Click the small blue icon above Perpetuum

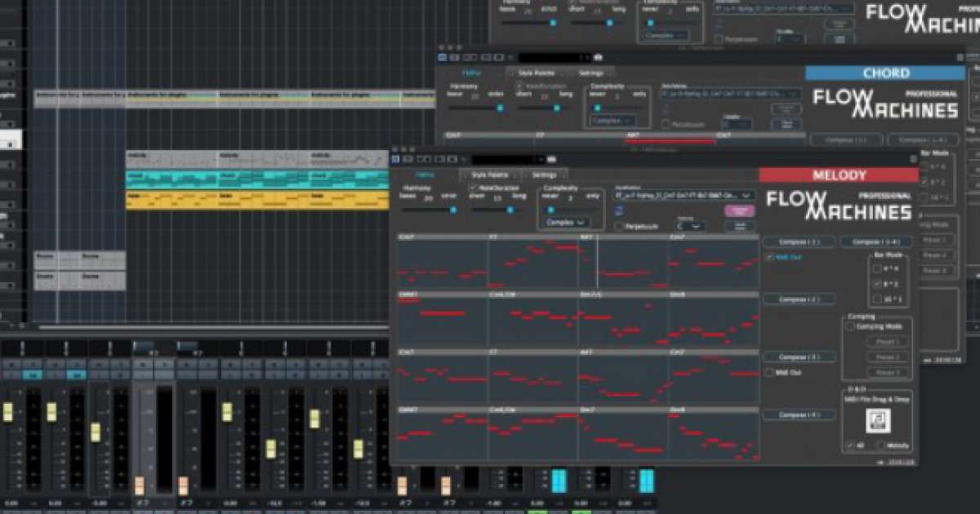(619, 211)
